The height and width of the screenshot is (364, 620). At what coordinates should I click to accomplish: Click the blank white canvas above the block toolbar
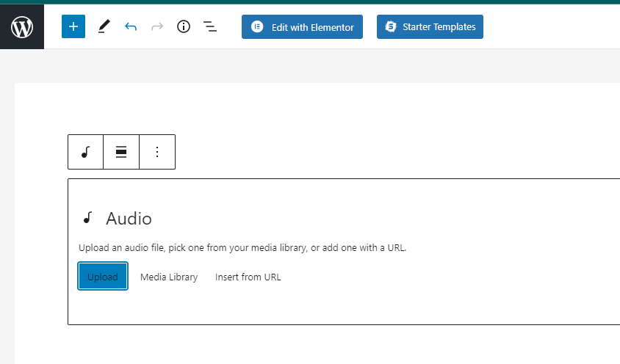pyautogui.click(x=317, y=109)
